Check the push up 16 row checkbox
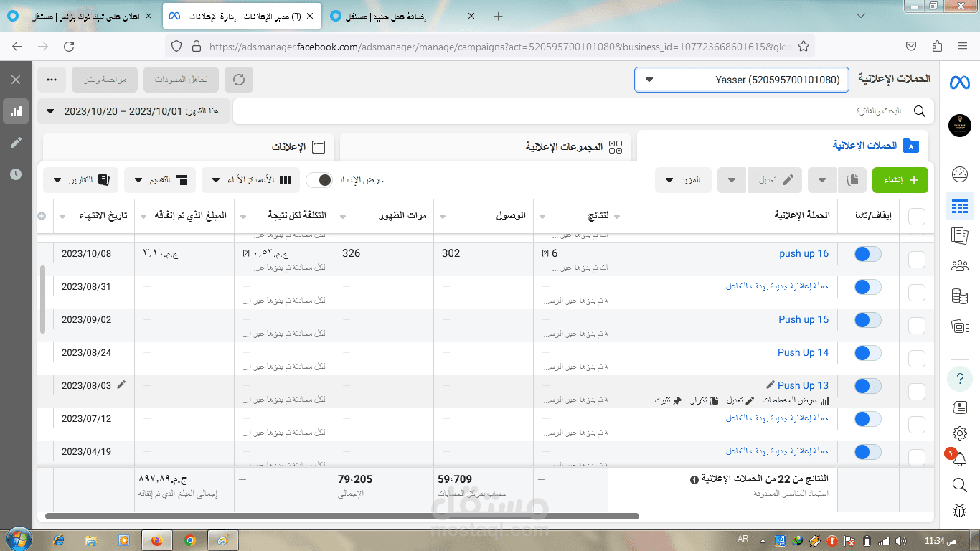This screenshot has height=551, width=980. click(x=917, y=260)
